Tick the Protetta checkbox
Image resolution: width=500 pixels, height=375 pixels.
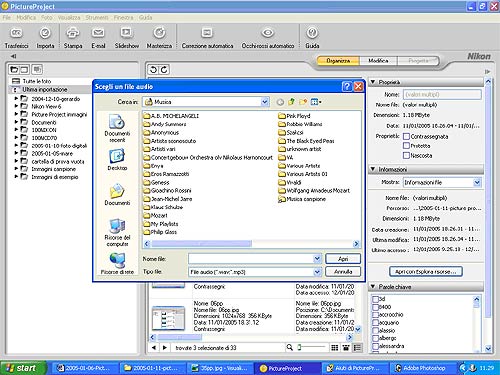[x=406, y=146]
